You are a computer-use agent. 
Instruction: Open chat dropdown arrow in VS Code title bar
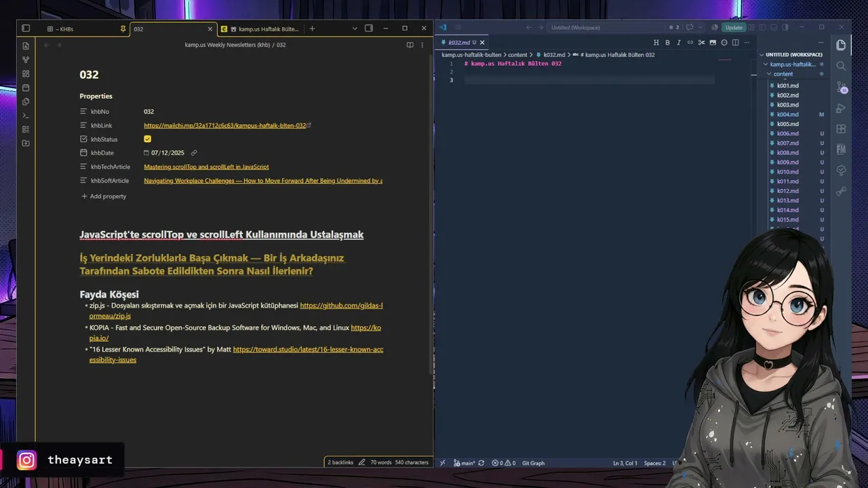[x=701, y=28]
